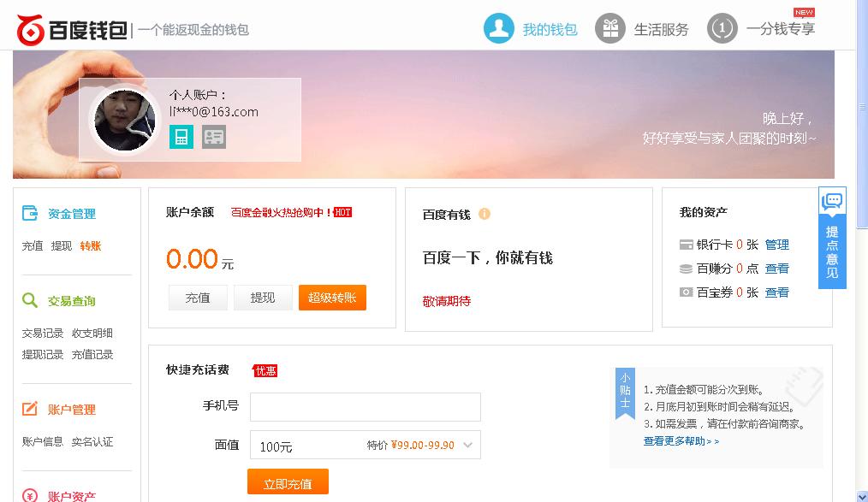This screenshot has height=502, width=868.
Task: Open 账户管理 sidebar section
Action: (x=71, y=410)
